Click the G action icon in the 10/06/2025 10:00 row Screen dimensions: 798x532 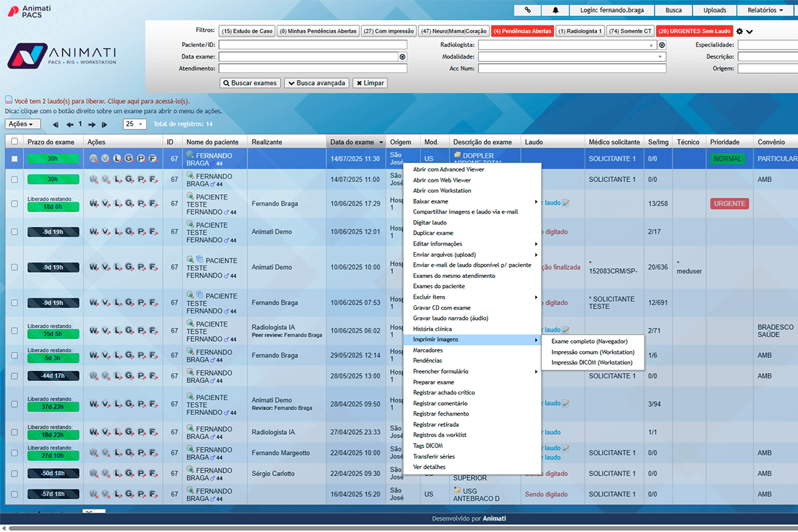[x=129, y=268]
